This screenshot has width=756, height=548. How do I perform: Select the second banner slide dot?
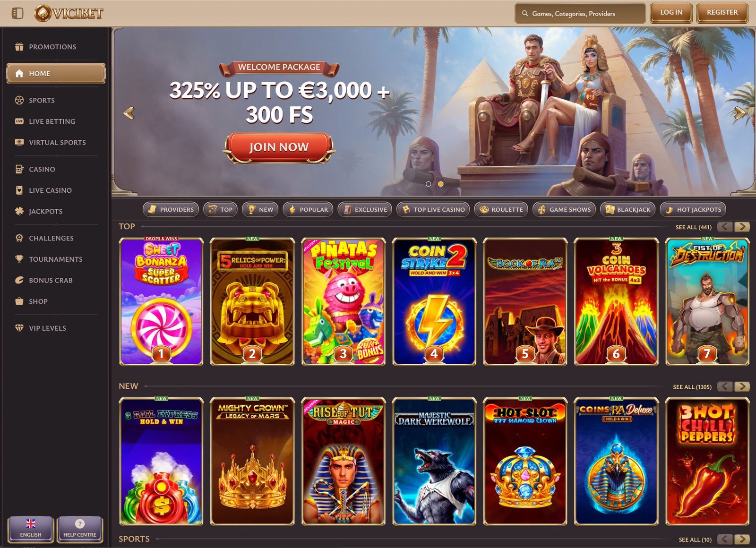point(441,184)
